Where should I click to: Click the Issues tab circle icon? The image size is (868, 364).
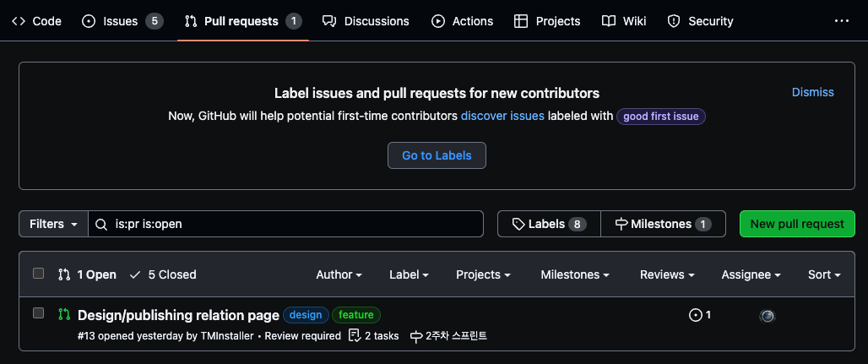89,21
